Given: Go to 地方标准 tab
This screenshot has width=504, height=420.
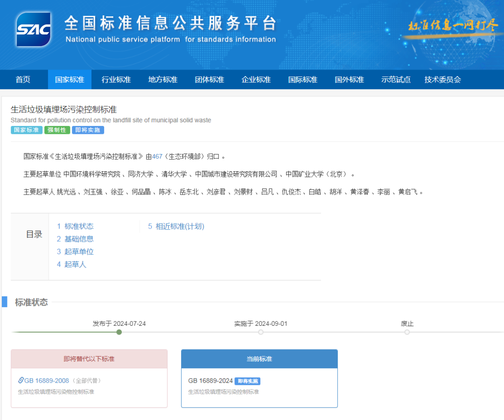Looking at the screenshot, I should point(163,79).
